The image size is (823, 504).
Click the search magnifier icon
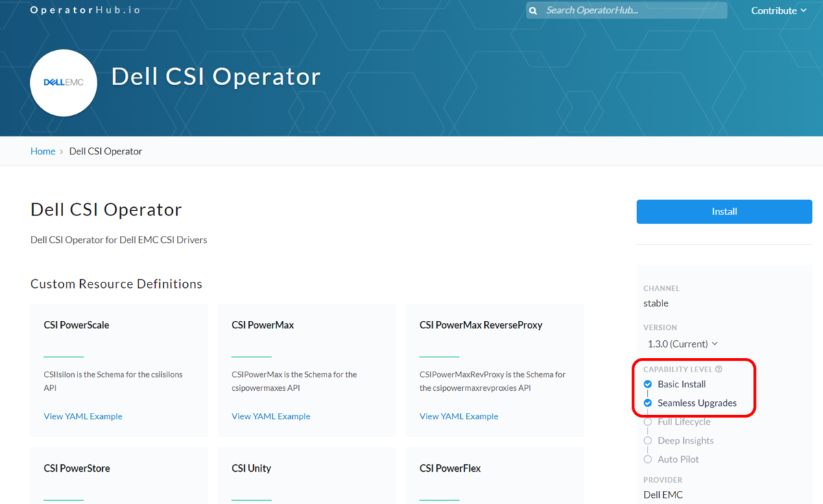(533, 10)
